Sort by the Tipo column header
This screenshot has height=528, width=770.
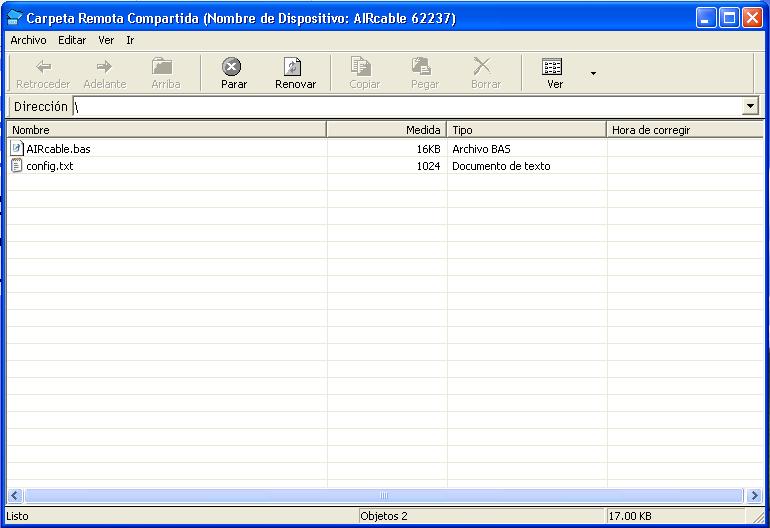526,130
